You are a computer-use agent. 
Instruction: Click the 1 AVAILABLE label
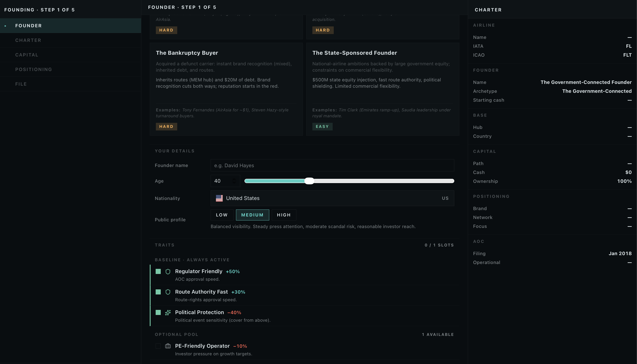click(438, 334)
